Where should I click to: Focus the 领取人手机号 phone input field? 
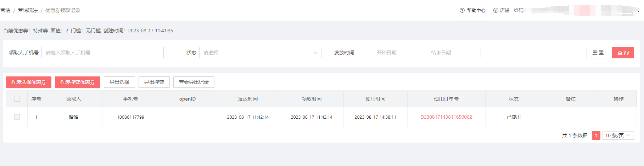pos(102,53)
